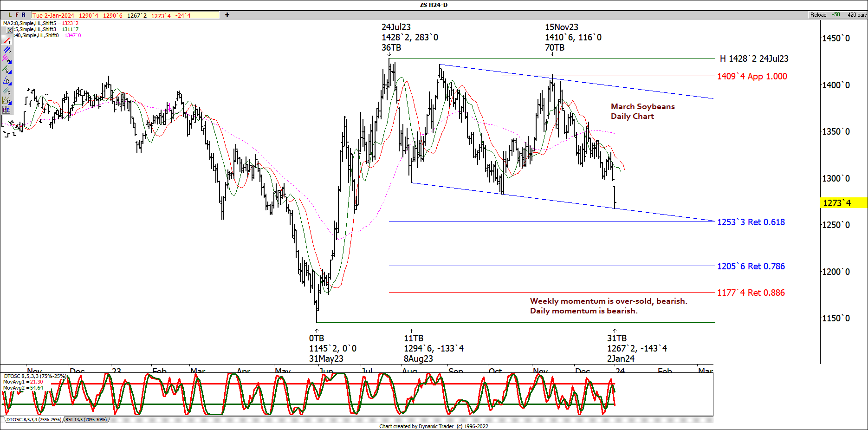The width and height of the screenshot is (868, 430).
Task: Switch to the RSI 13,5 indicator tab
Action: click(x=86, y=420)
